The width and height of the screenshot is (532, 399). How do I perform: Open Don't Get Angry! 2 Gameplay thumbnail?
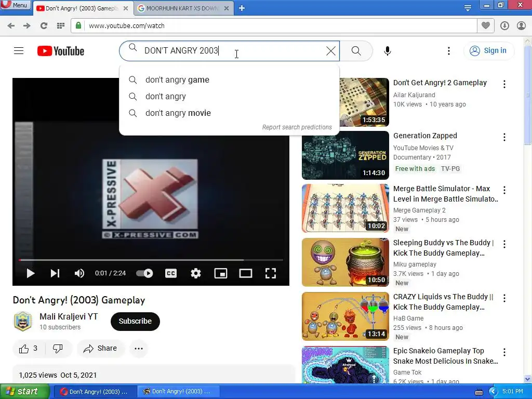coord(364,102)
